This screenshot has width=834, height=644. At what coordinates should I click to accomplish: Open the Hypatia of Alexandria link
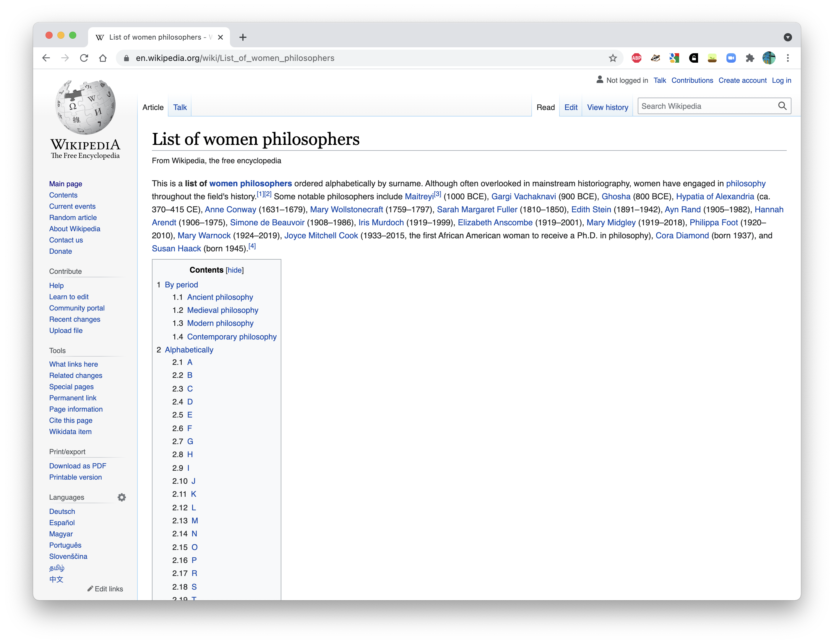tap(715, 196)
